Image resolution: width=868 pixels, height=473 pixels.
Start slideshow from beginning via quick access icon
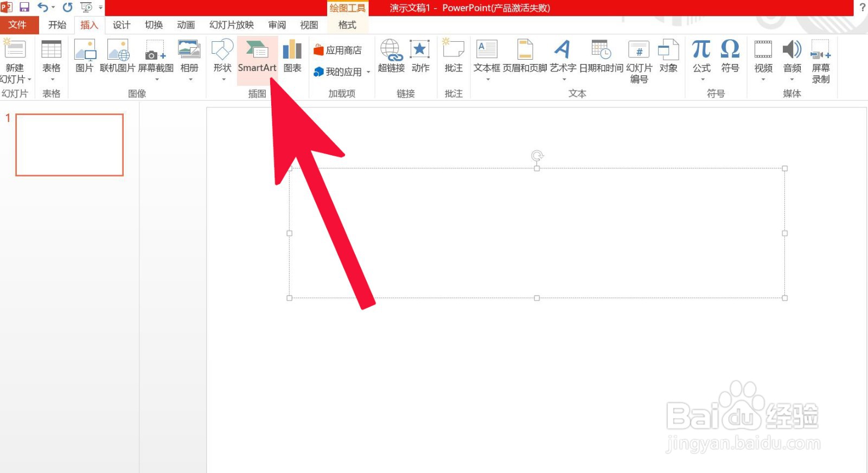pos(86,7)
